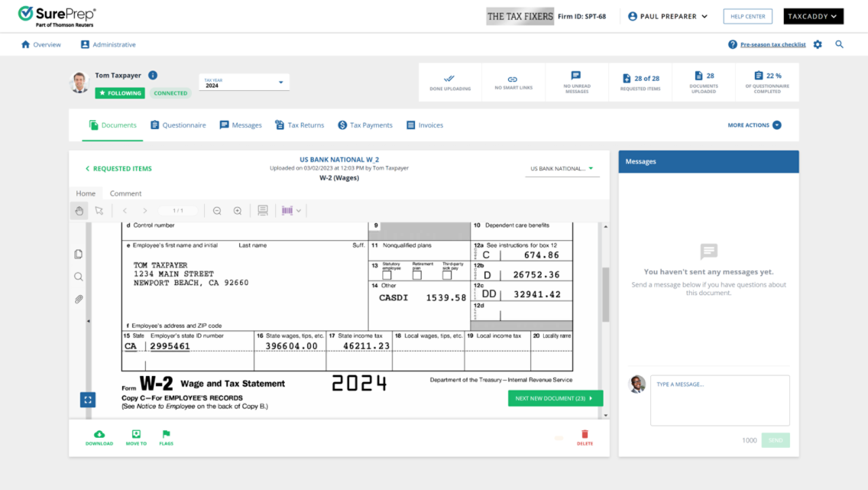
Task: Check the Retirement plan box
Action: [x=417, y=276]
